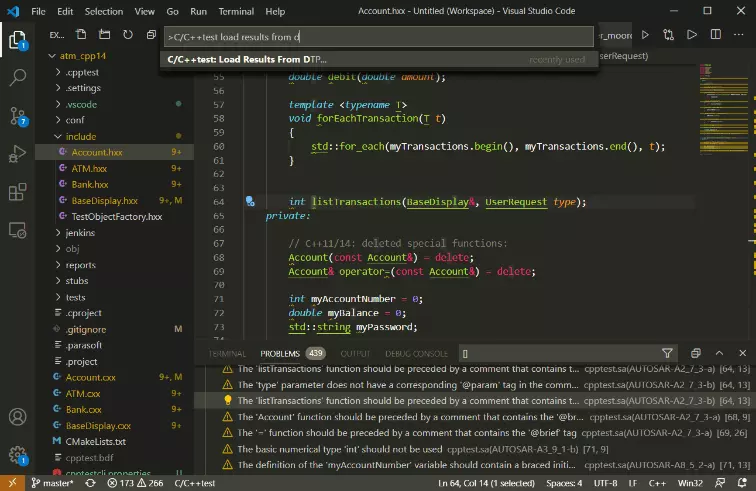
Task: Click the Problems filter funnel icon
Action: [x=667, y=354]
